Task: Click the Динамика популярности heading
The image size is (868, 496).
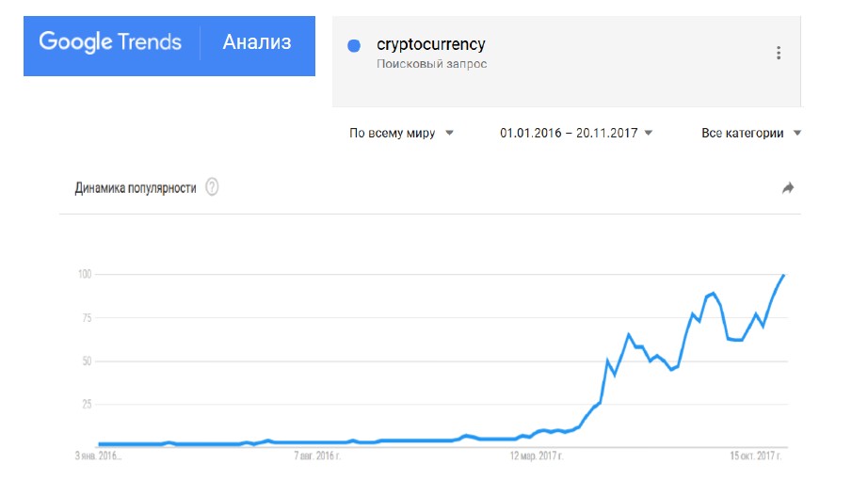Action: pos(136,188)
